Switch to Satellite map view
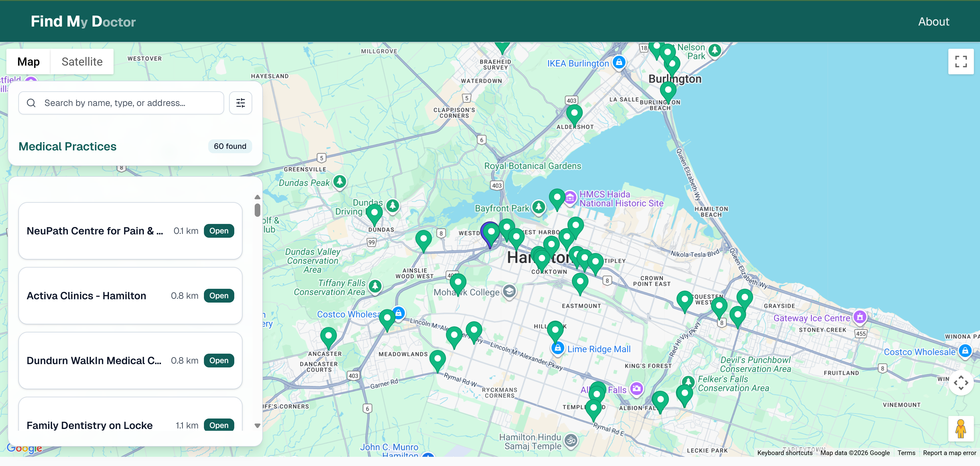The height and width of the screenshot is (466, 980). (x=82, y=61)
